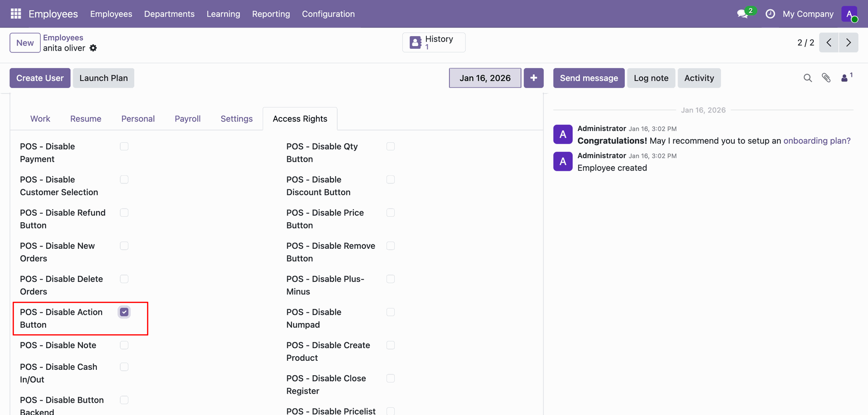The width and height of the screenshot is (868, 415).
Task: Go to the previous employee record arrow
Action: 829,42
